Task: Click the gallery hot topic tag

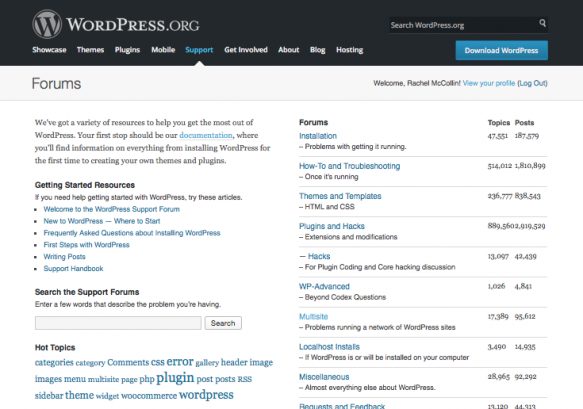Action: click(207, 363)
